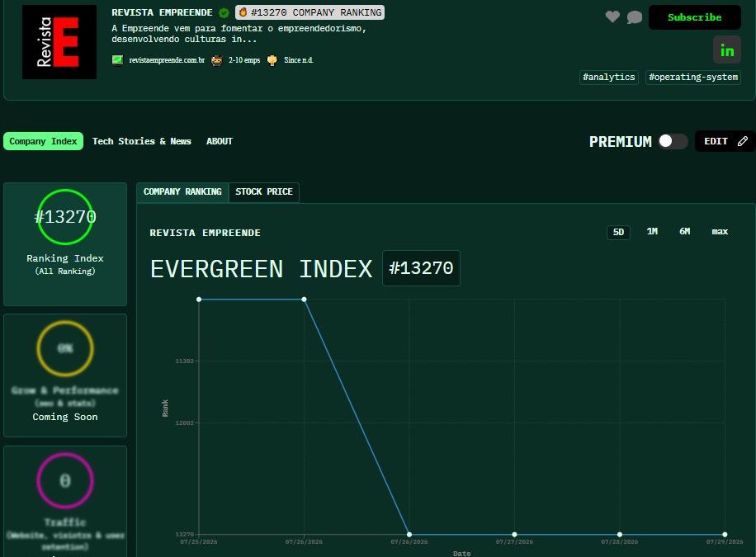Open Tech Stories & News tab
This screenshot has height=557, width=756.
pos(142,141)
